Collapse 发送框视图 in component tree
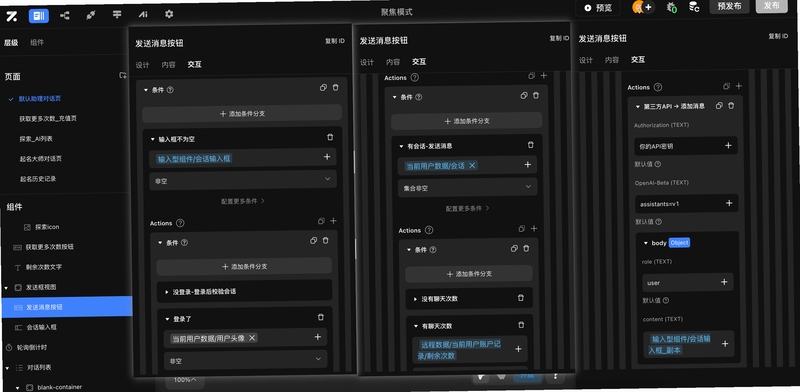800x392 pixels. 6,288
